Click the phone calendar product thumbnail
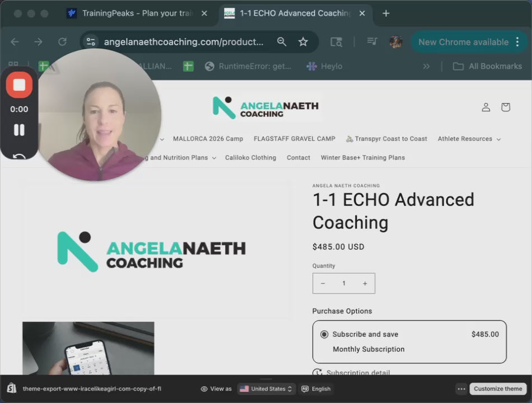The width and height of the screenshot is (532, 403). pyautogui.click(x=88, y=348)
